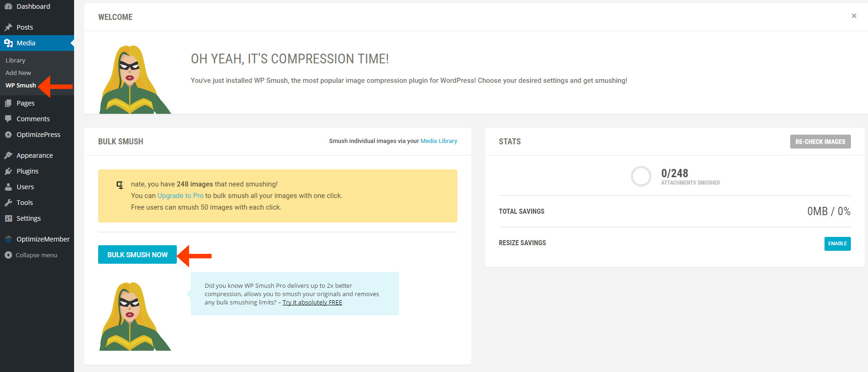Viewport: 868px width, 372px height.
Task: Click the Dashboard gauge icon
Action: [8, 6]
